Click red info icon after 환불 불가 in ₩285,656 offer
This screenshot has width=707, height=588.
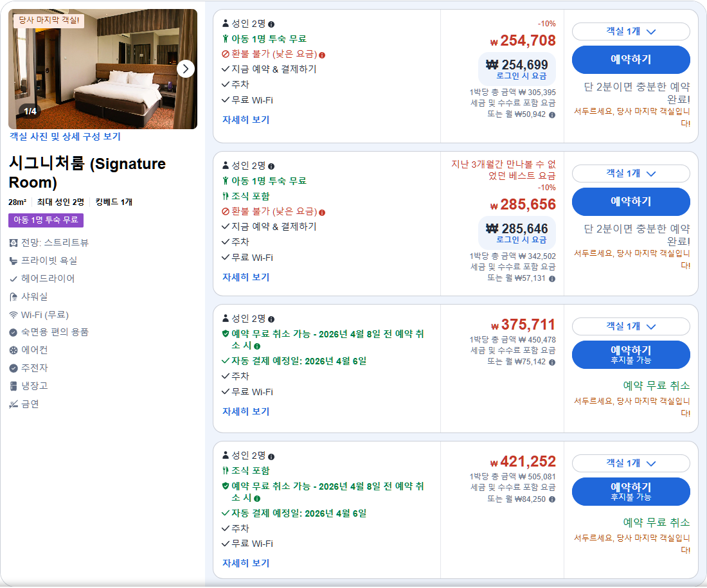pos(322,212)
